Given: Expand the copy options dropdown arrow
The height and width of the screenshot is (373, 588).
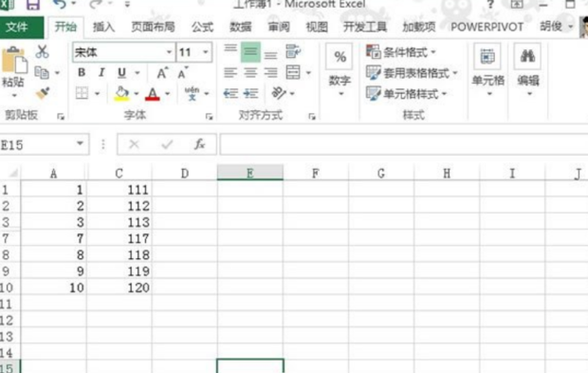Looking at the screenshot, I should 57,73.
